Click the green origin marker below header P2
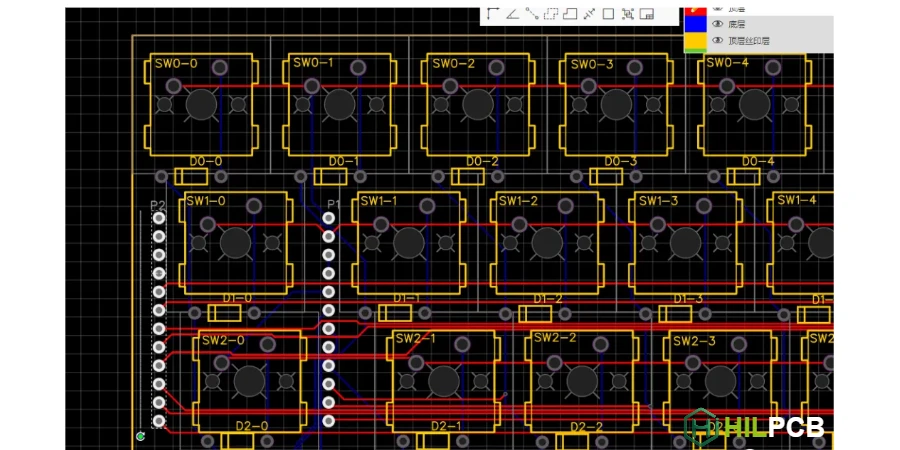The height and width of the screenshot is (450, 900). (140, 437)
